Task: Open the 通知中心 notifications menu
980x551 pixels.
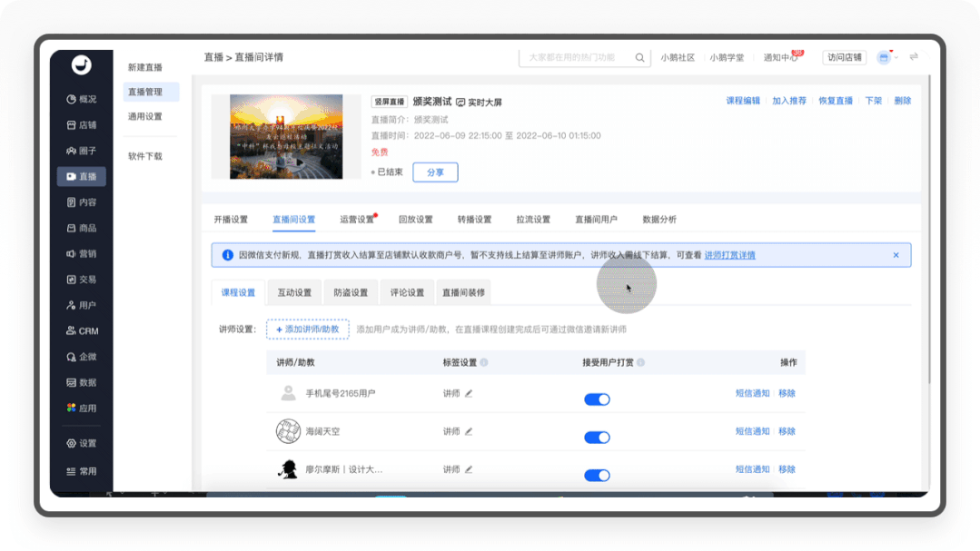Action: [780, 57]
